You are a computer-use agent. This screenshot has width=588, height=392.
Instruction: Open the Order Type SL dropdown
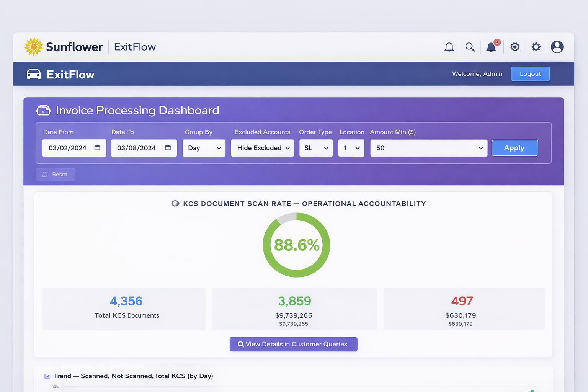(316, 148)
